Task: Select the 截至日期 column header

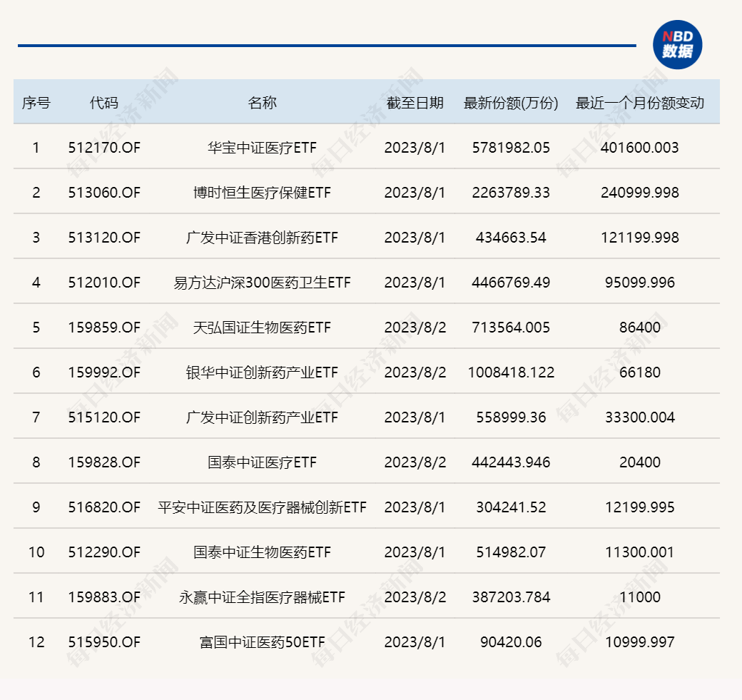Action: (415, 103)
